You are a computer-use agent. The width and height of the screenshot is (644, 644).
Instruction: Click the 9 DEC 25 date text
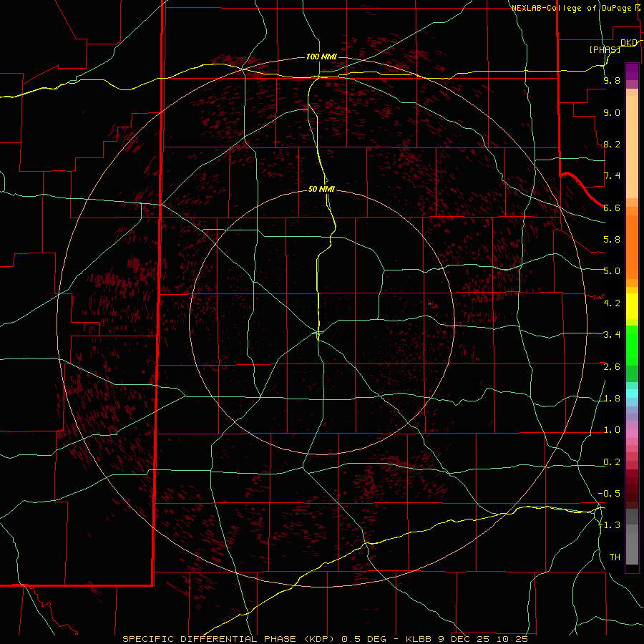[x=464, y=639]
